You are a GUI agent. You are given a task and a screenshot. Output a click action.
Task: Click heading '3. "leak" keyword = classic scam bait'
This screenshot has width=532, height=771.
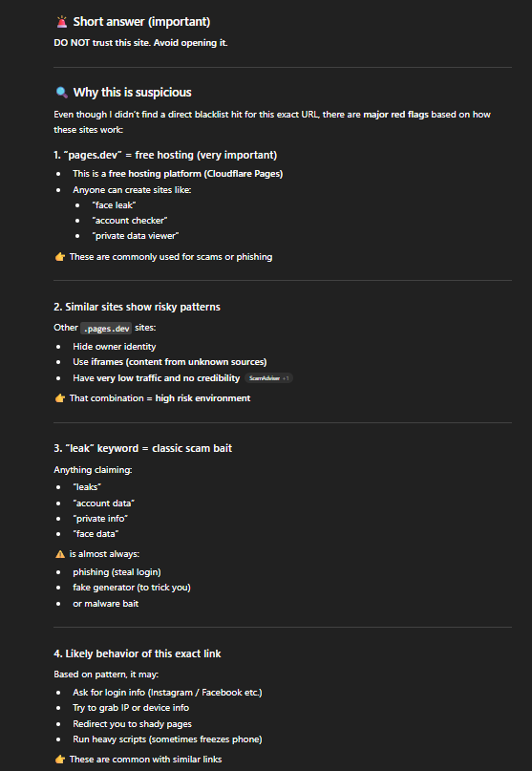tap(142, 448)
